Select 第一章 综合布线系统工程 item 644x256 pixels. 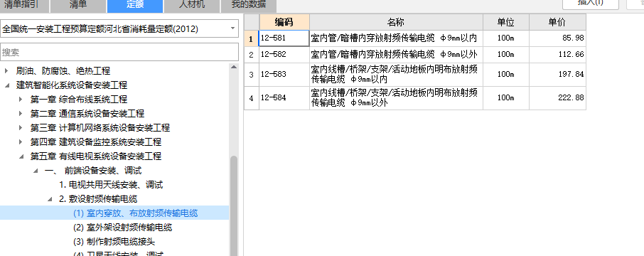79,100
